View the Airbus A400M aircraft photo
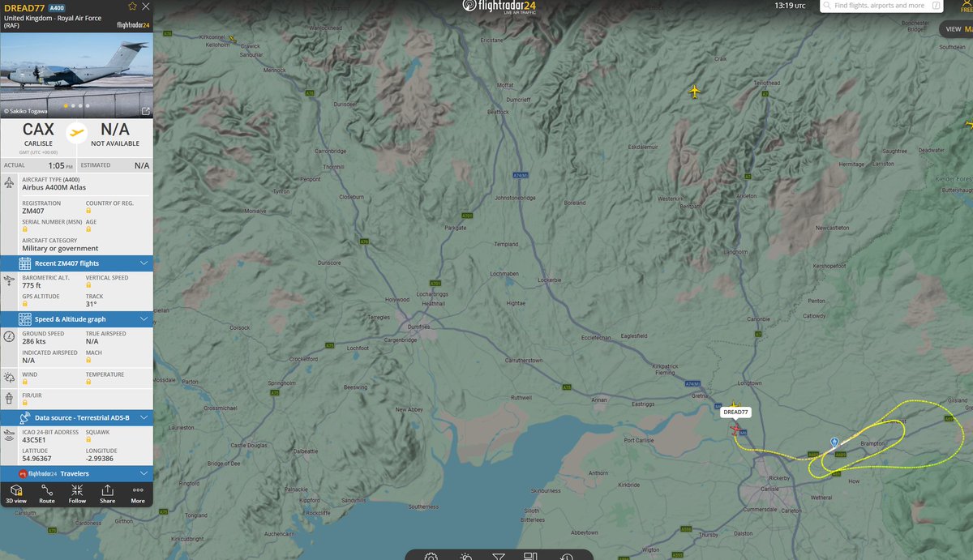 point(76,75)
